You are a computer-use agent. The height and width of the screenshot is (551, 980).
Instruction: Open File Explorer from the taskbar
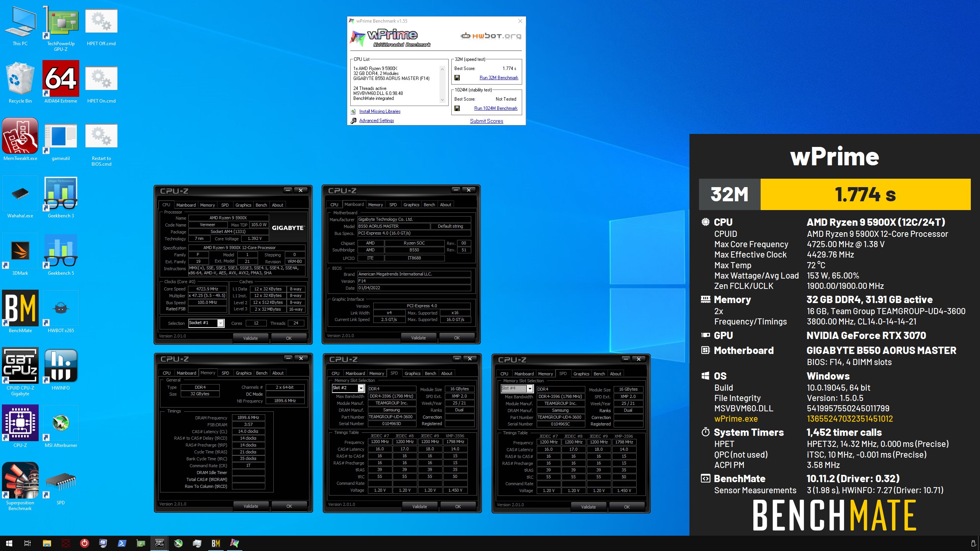coord(47,543)
